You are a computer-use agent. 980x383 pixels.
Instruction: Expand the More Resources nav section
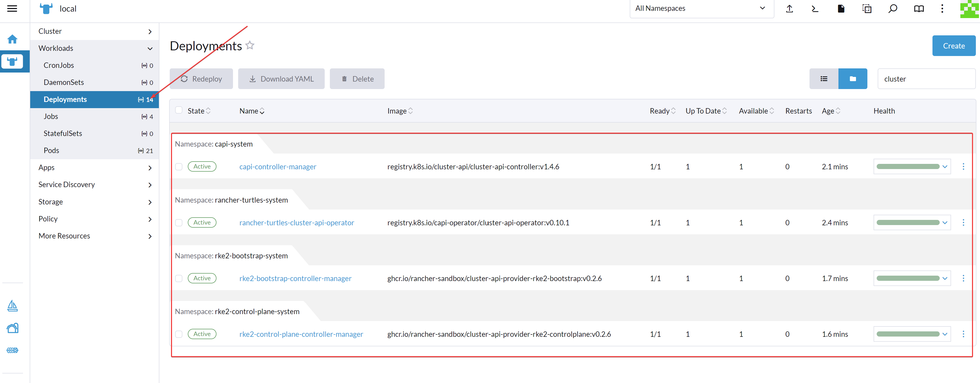95,236
